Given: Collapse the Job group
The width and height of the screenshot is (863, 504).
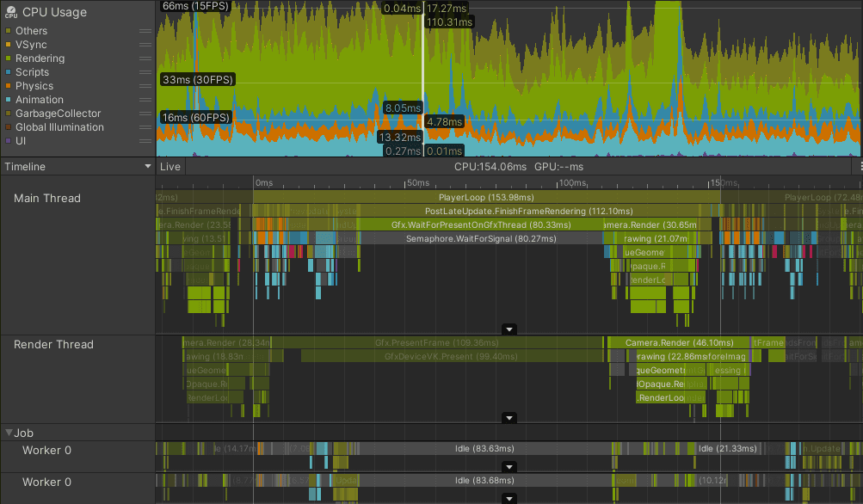Looking at the screenshot, I should pyautogui.click(x=9, y=433).
